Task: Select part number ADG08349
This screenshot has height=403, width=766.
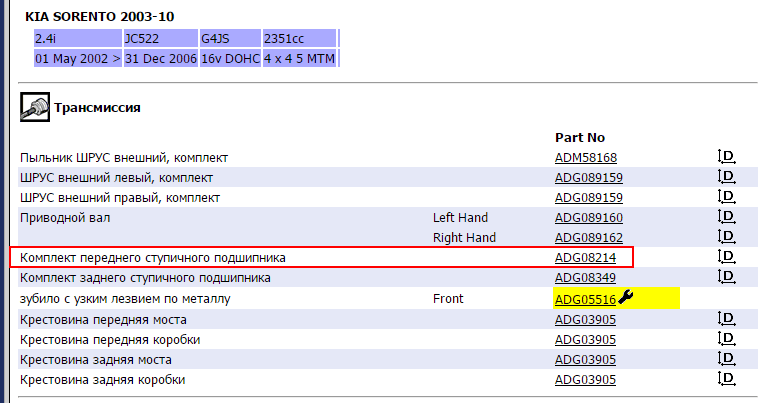Action: click(x=585, y=278)
